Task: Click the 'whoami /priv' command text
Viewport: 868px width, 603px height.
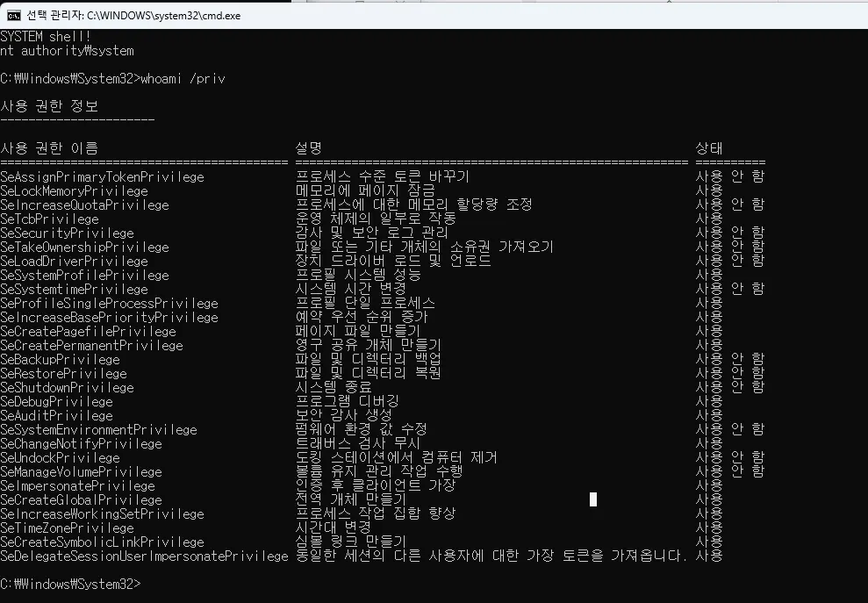Action: 183,79
